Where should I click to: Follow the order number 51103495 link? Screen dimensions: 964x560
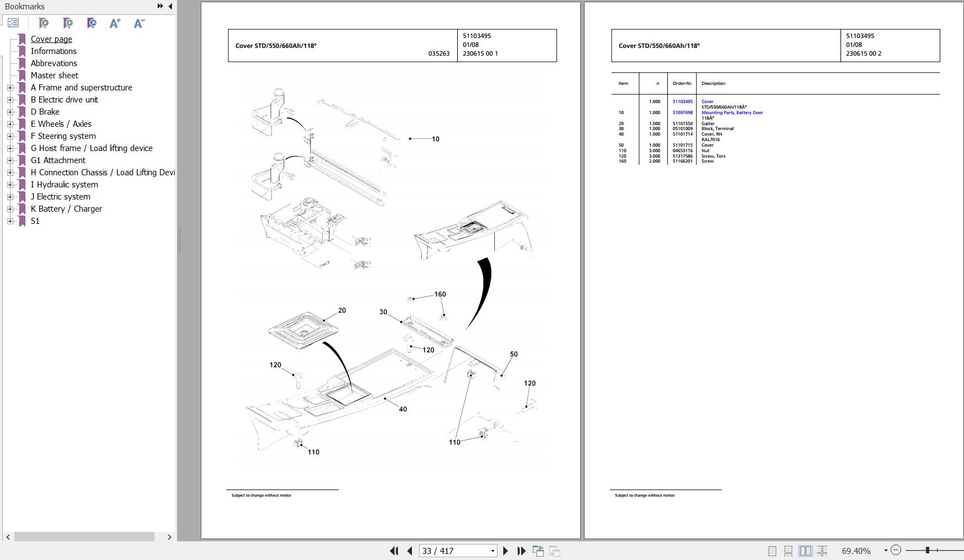682,101
